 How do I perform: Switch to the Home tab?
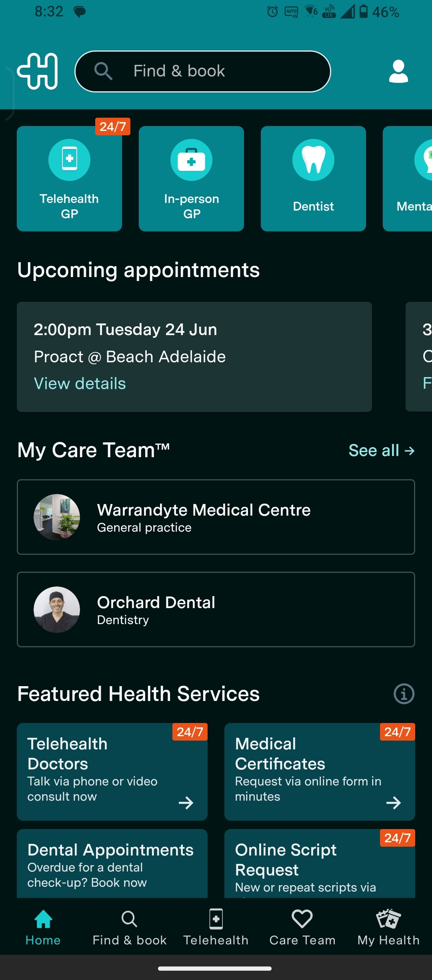pos(43,927)
